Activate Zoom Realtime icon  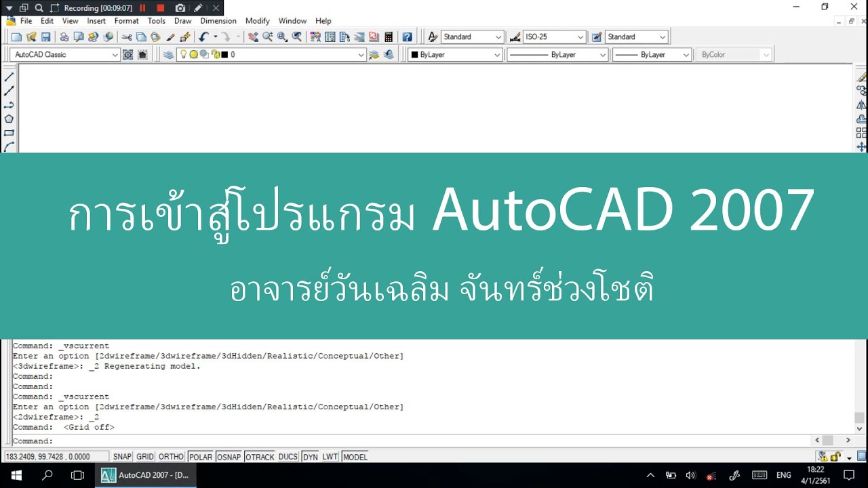tap(268, 37)
